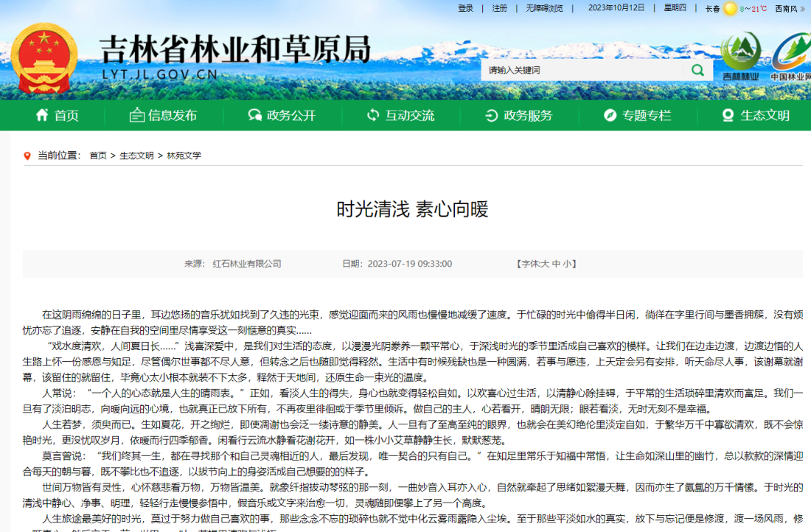Screen dimensions: 811x532
Task: Click the search magnifier icon
Action: (x=697, y=69)
